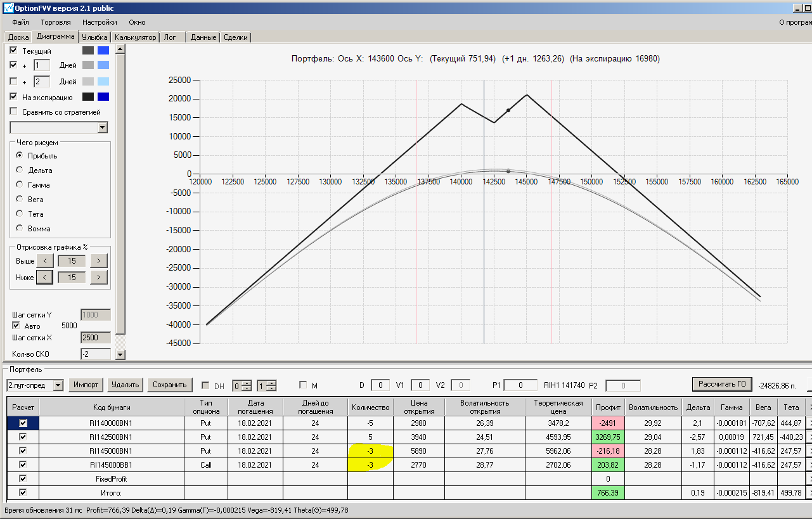This screenshot has height=519, width=812.
Task: Select the Вомма radio button
Action: pyautogui.click(x=20, y=228)
